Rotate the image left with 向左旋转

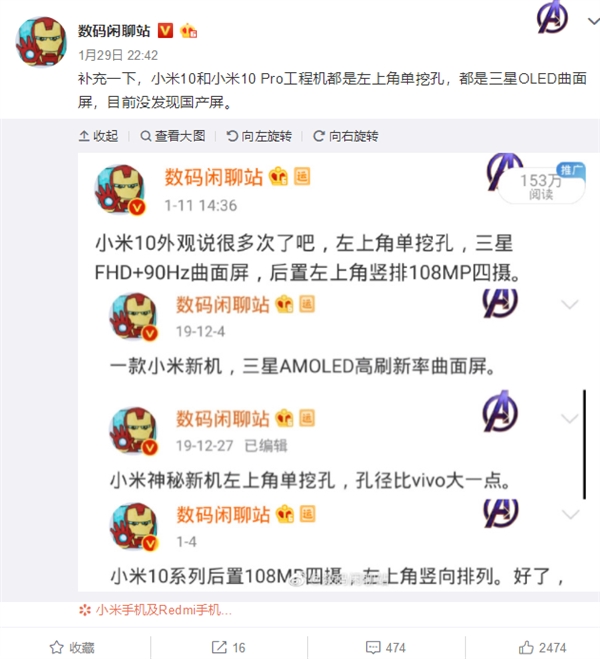click(259, 136)
